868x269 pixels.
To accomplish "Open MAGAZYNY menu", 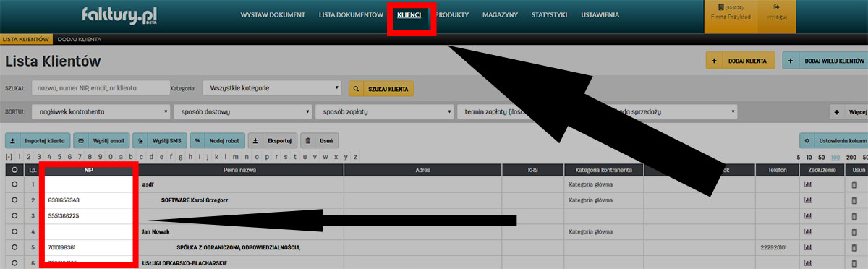I will coord(501,14).
